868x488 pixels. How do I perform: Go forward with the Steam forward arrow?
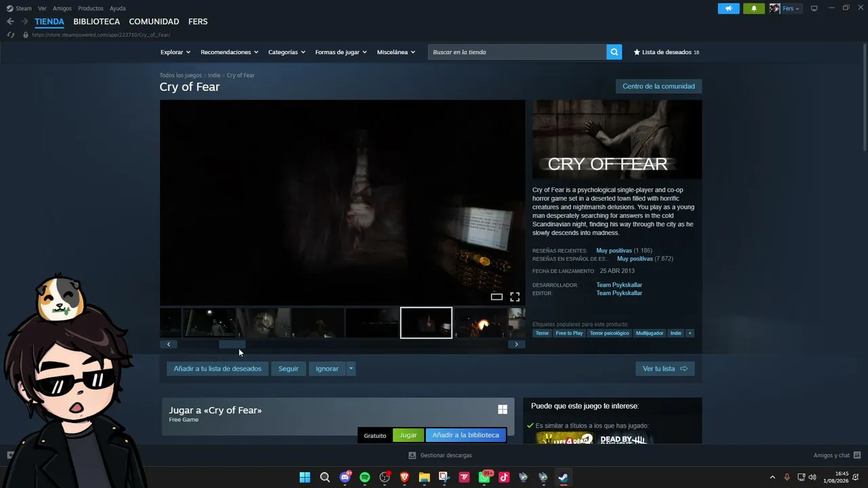click(x=24, y=22)
